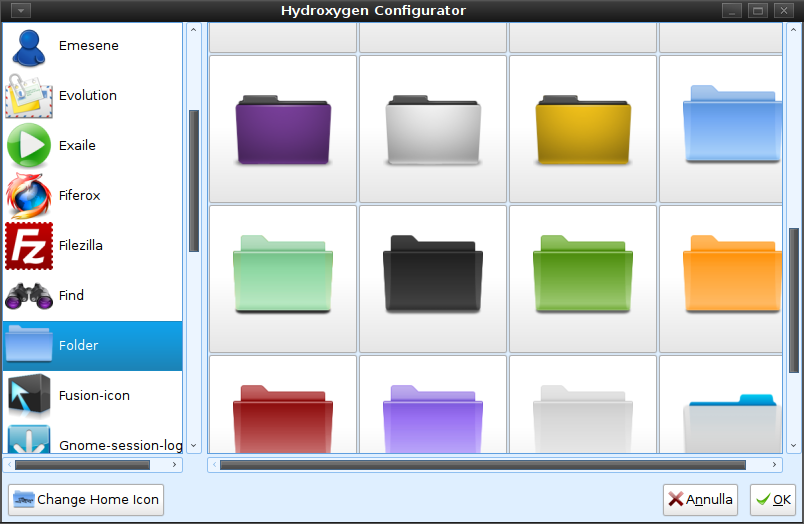Confirm with the OK button
The image size is (804, 524).
773,499
